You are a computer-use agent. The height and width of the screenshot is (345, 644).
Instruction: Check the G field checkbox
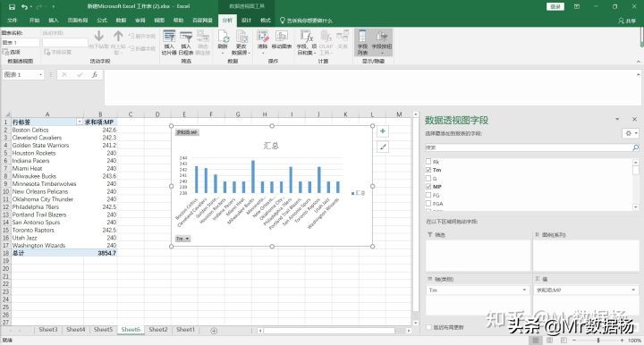tap(428, 179)
